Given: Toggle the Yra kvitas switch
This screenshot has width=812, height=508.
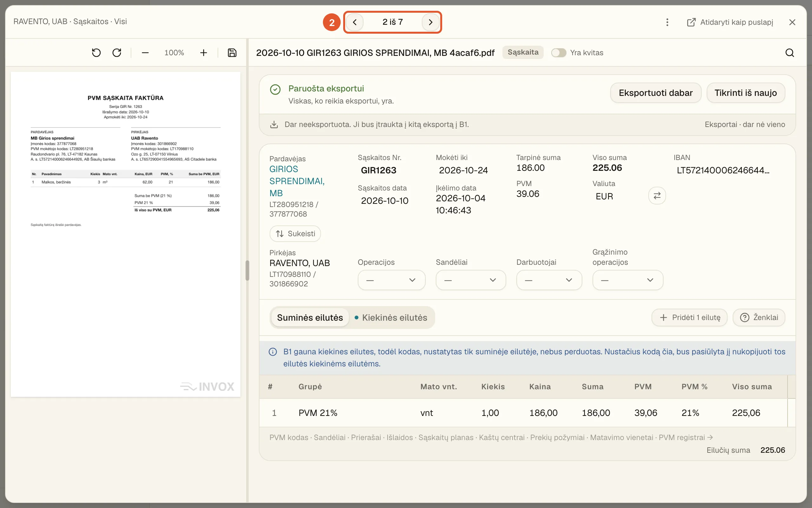Looking at the screenshot, I should point(558,53).
